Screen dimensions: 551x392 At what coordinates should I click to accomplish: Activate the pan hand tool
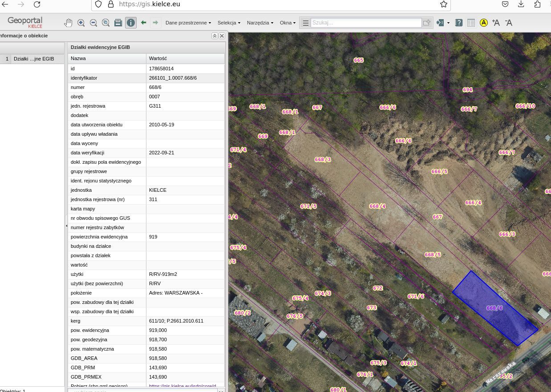click(68, 23)
